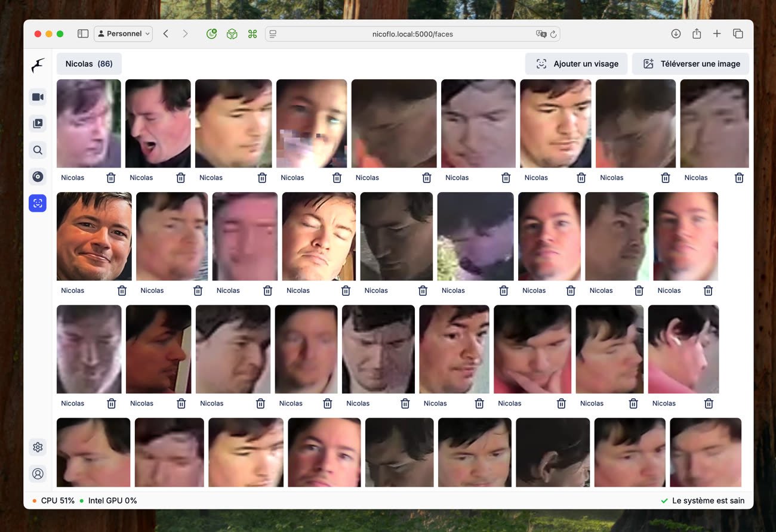Reload the current page
Viewport: 776px width, 532px height.
point(553,34)
